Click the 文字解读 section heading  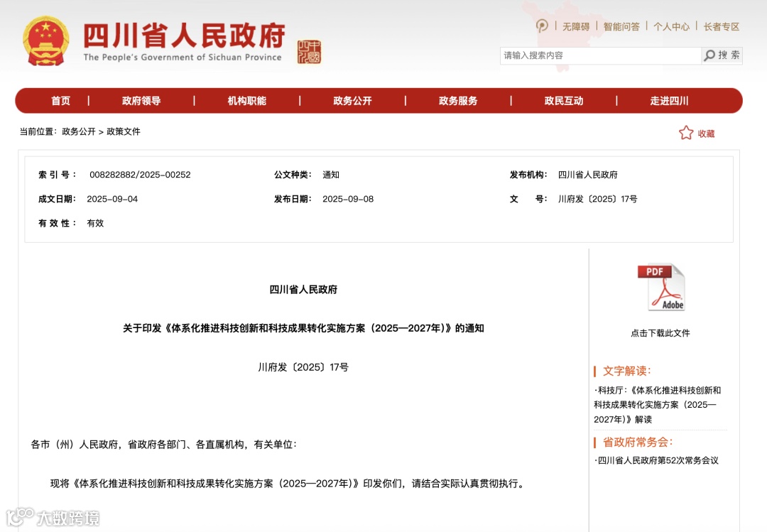[x=626, y=371]
